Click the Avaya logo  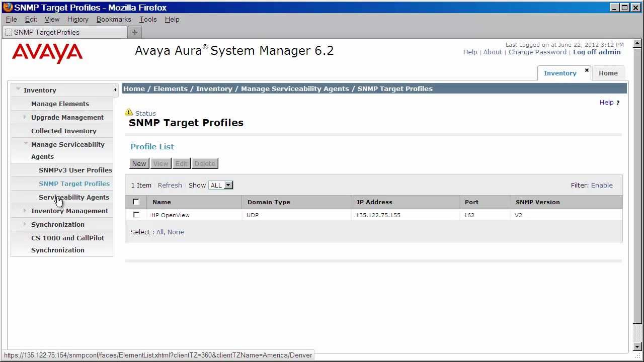47,53
